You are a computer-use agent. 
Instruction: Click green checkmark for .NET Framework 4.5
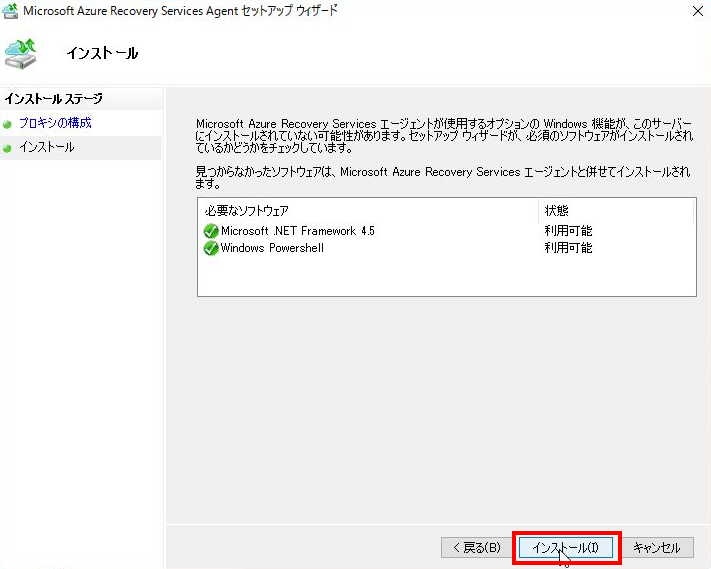tap(211, 231)
